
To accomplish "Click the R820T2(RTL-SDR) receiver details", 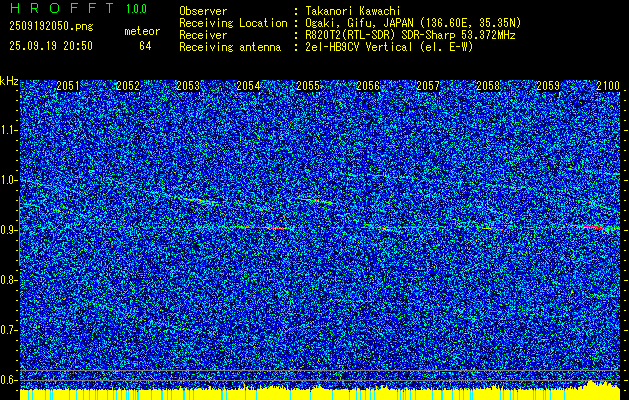I will point(410,35).
